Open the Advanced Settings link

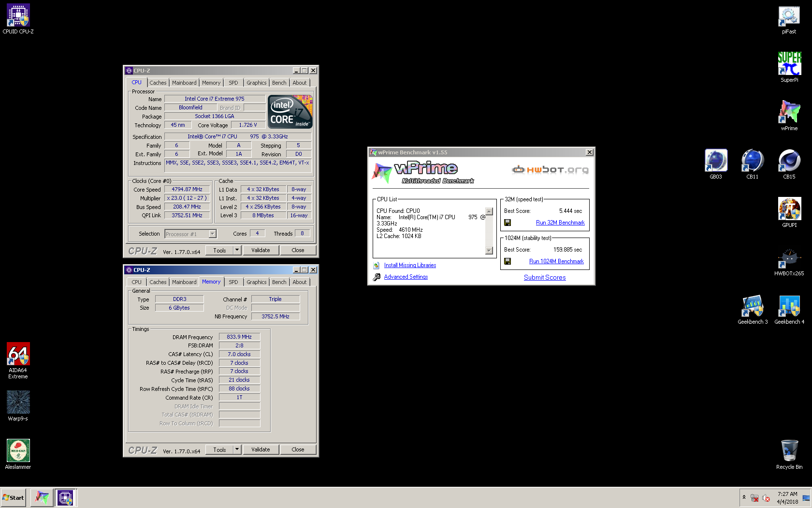(x=406, y=277)
